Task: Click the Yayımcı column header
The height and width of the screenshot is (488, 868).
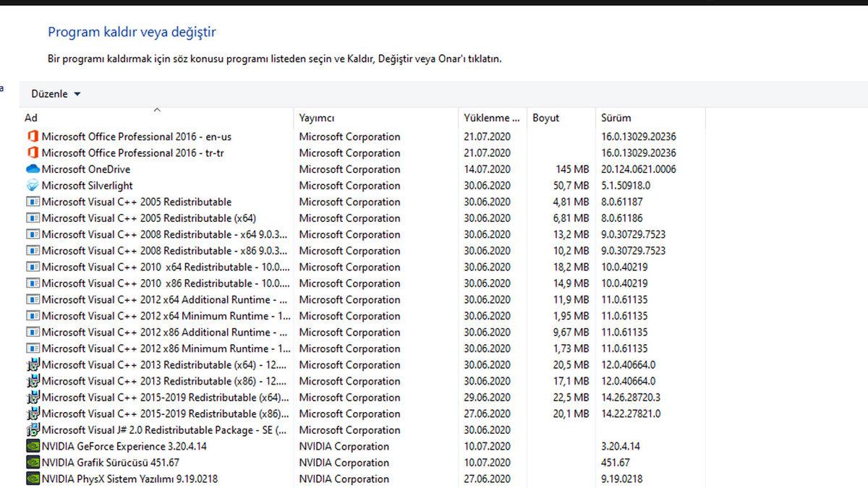Action: 317,118
